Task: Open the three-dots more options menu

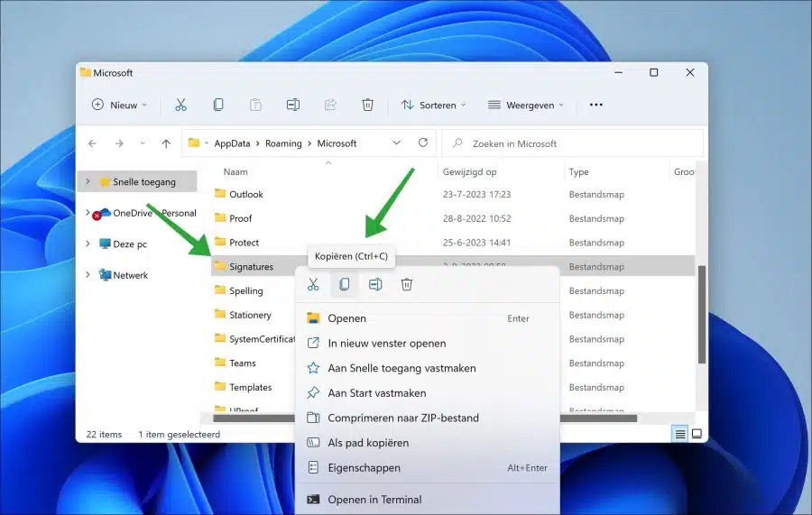Action: (x=596, y=105)
